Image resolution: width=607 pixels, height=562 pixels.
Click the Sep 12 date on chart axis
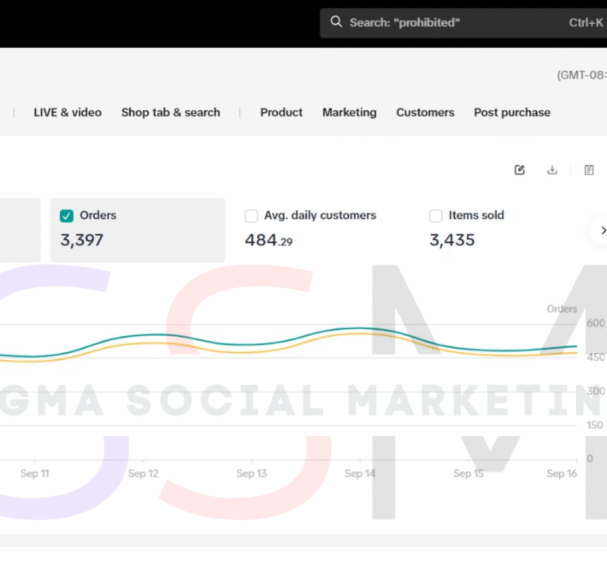144,474
